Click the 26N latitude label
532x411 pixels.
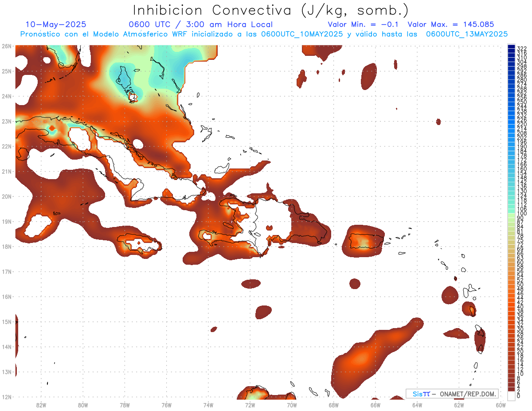7,46
